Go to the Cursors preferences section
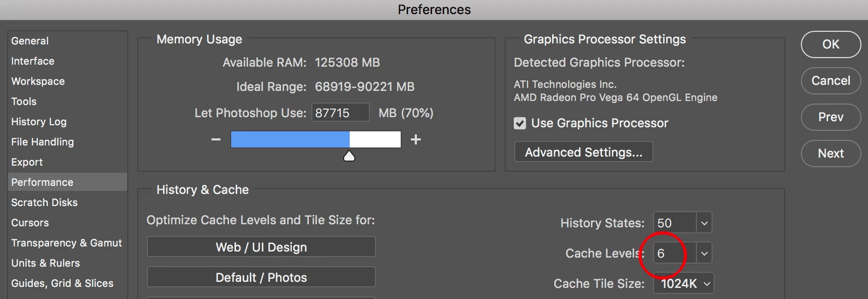Image resolution: width=868 pixels, height=299 pixels. pyautogui.click(x=30, y=223)
